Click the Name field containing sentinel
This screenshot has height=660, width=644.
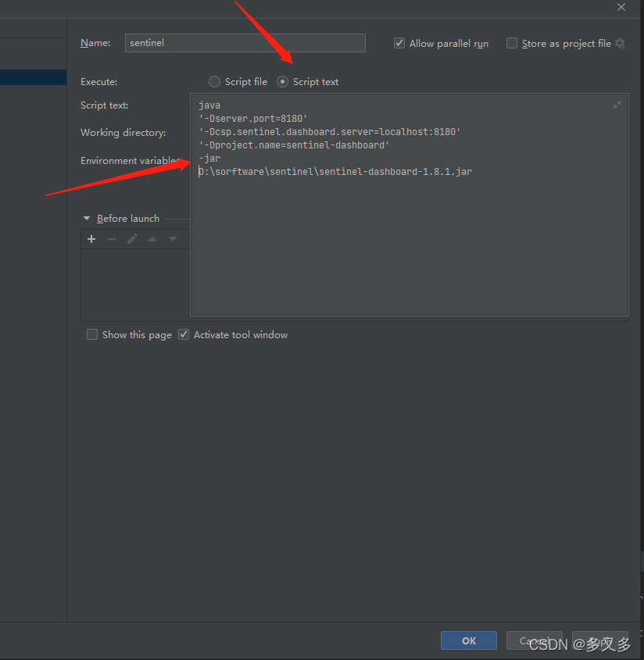(245, 43)
